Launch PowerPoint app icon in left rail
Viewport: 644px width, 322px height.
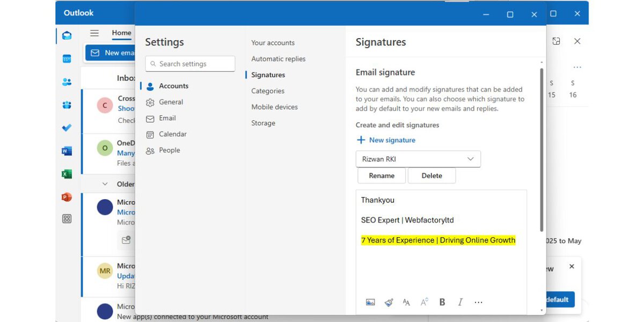(67, 197)
